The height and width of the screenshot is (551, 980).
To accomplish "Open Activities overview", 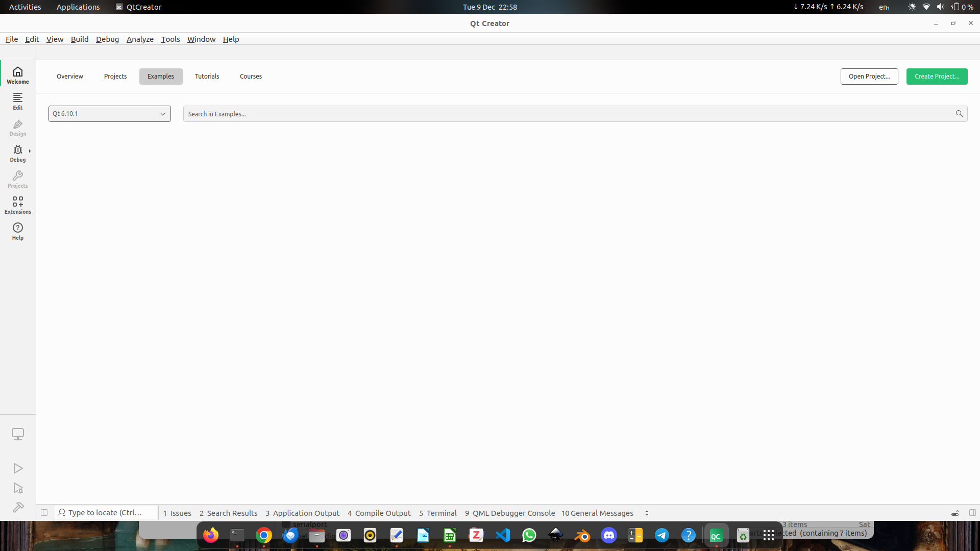I will (x=25, y=7).
